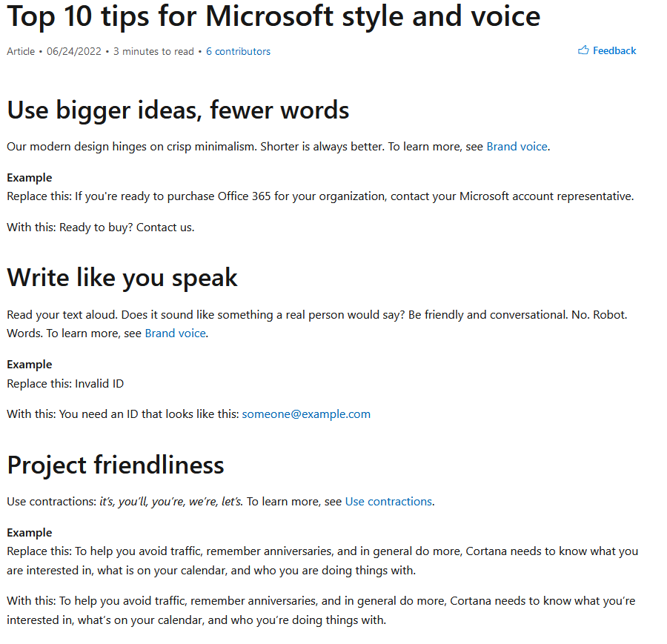This screenshot has height=644, width=667.
Task: Select the Project friendliness heading
Action: click(116, 465)
